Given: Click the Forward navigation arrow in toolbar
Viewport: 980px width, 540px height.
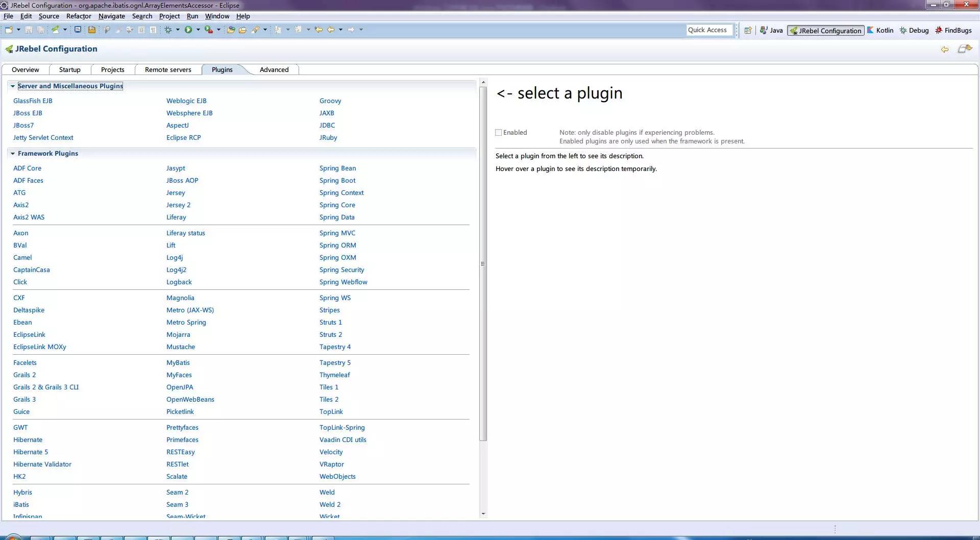Looking at the screenshot, I should coord(351,30).
